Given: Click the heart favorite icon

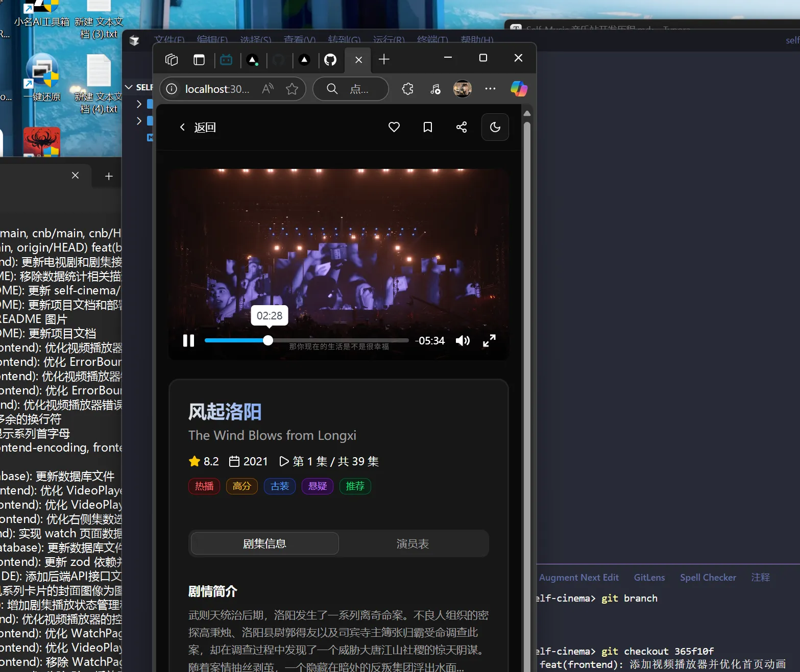Looking at the screenshot, I should click(x=394, y=127).
